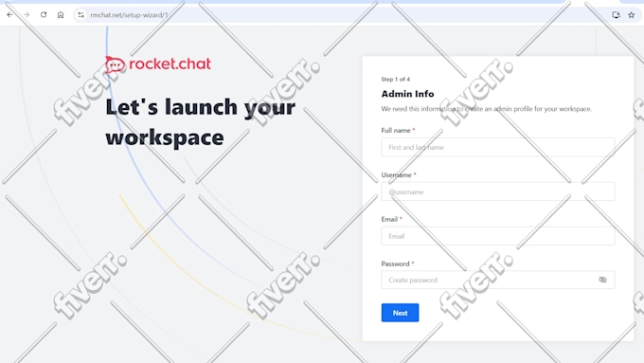
Task: Click 'Let's launch your workspace' heading
Action: 201,122
